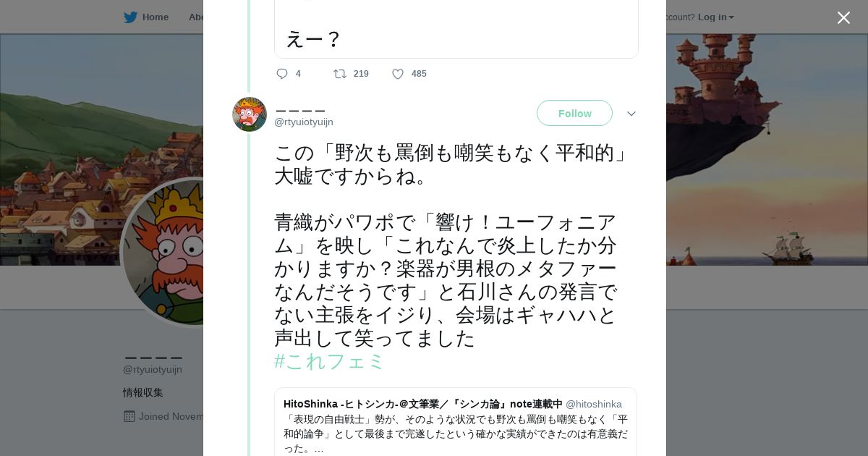868x456 pixels.
Task: View the 485 likes count
Action: [x=419, y=74]
